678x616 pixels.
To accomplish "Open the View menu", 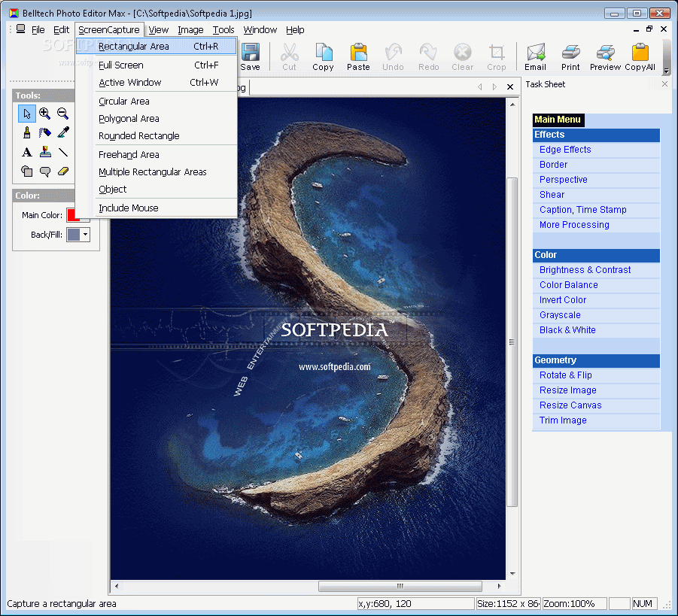I will point(159,30).
